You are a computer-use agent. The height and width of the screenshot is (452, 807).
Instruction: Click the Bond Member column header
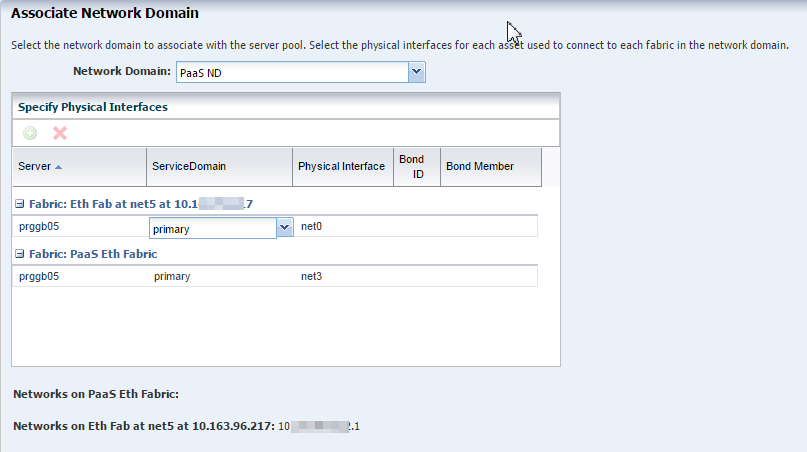click(491, 167)
